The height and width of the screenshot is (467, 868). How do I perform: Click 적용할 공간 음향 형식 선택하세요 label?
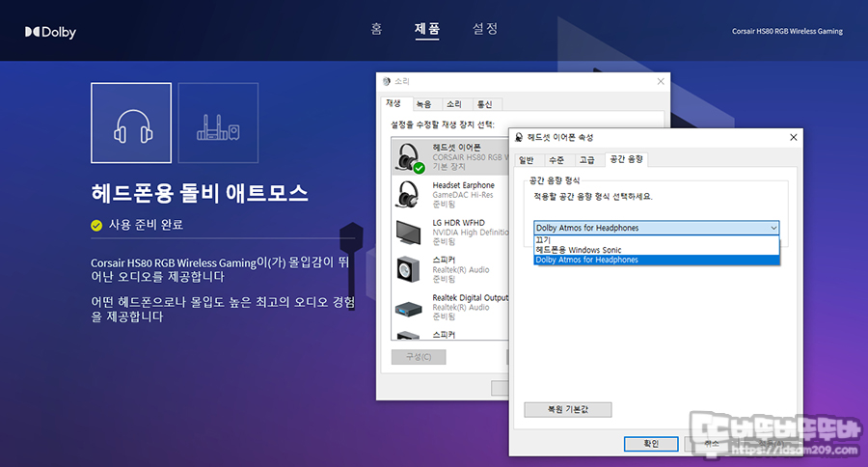(x=593, y=197)
